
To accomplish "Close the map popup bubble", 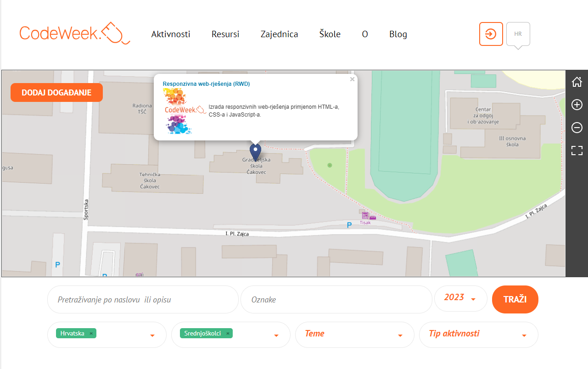I will (x=352, y=79).
